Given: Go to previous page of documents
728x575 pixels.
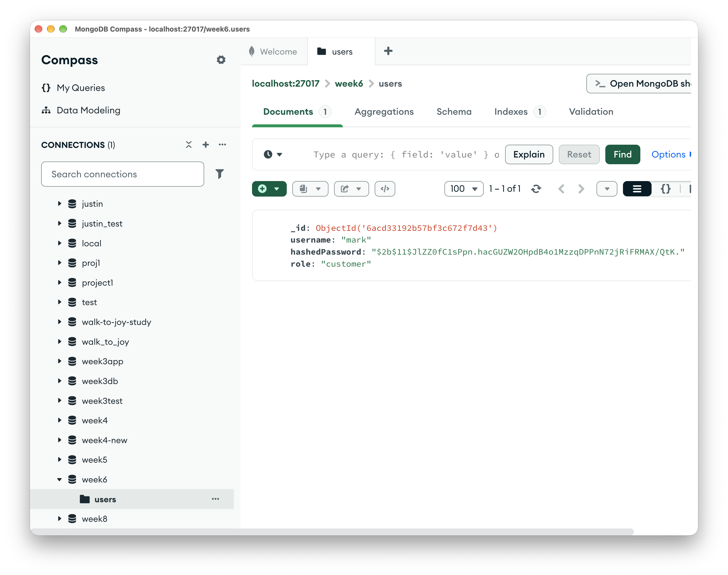Looking at the screenshot, I should [x=561, y=189].
